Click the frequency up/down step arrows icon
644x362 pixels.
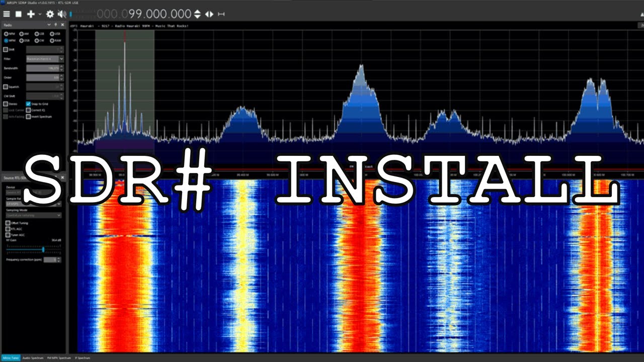(x=197, y=14)
